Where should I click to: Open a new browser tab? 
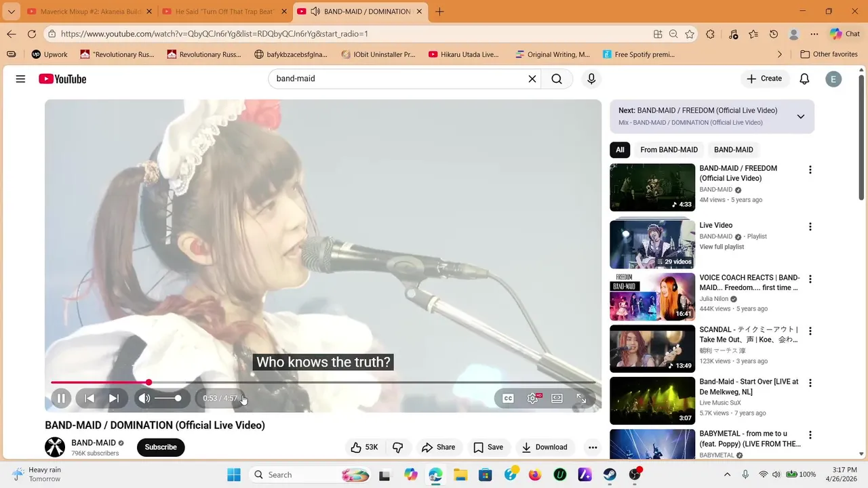439,12
